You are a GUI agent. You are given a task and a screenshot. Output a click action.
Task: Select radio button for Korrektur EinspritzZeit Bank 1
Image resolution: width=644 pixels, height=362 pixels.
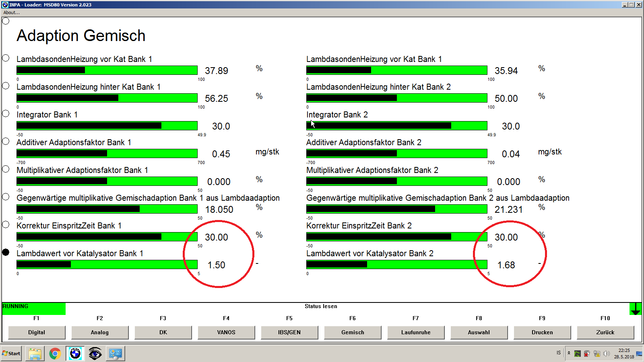pos(6,224)
